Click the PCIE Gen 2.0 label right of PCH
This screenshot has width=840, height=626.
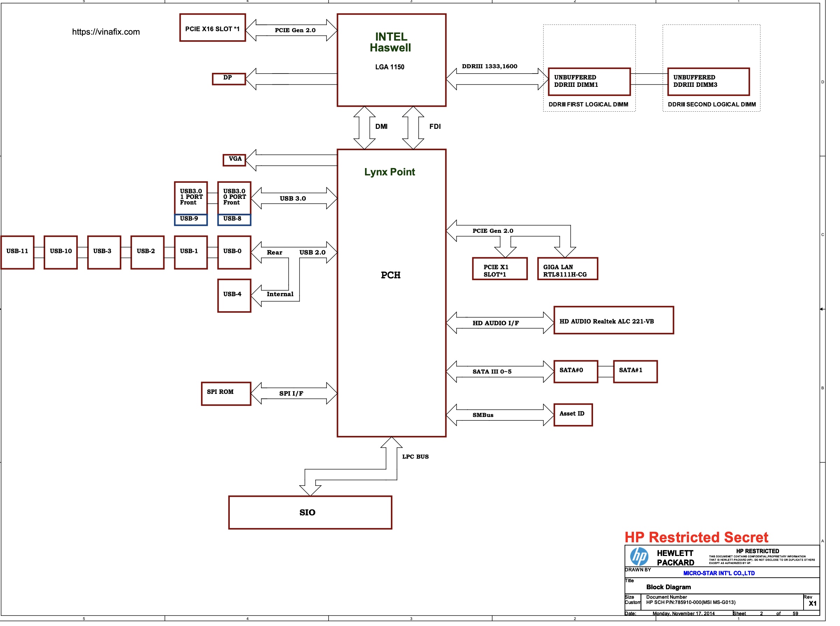click(x=493, y=231)
